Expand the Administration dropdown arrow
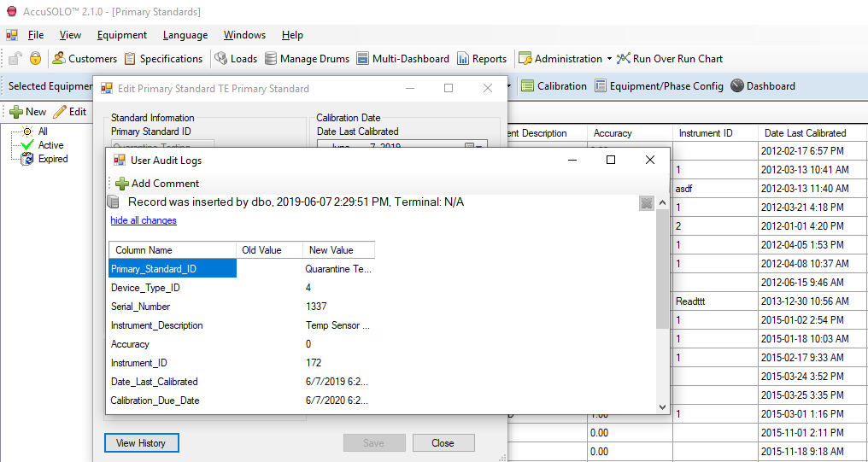 609,59
